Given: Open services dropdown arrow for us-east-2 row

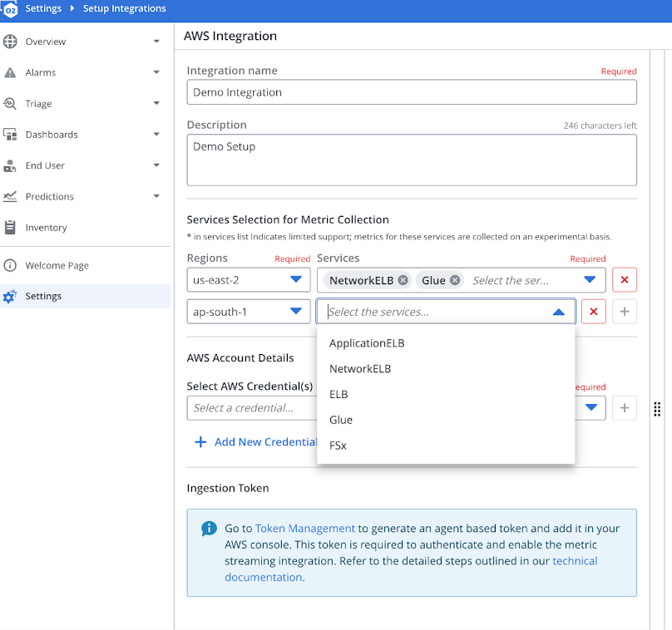Looking at the screenshot, I should point(590,279).
